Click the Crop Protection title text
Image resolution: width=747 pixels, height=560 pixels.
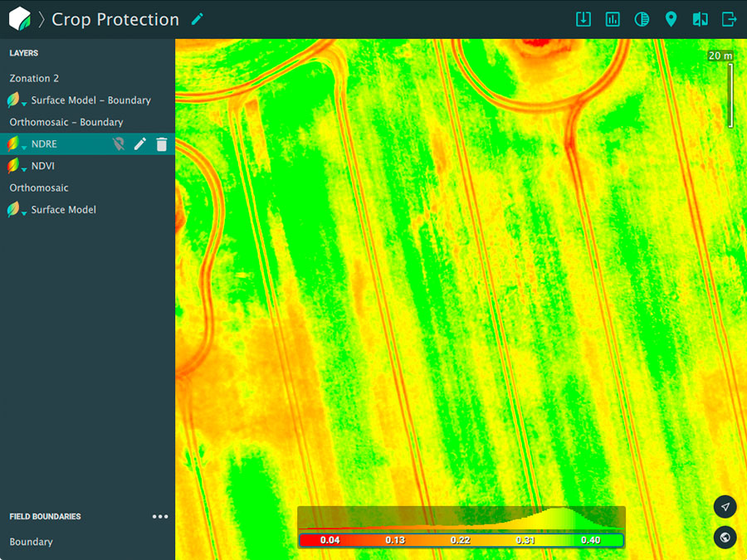click(115, 19)
